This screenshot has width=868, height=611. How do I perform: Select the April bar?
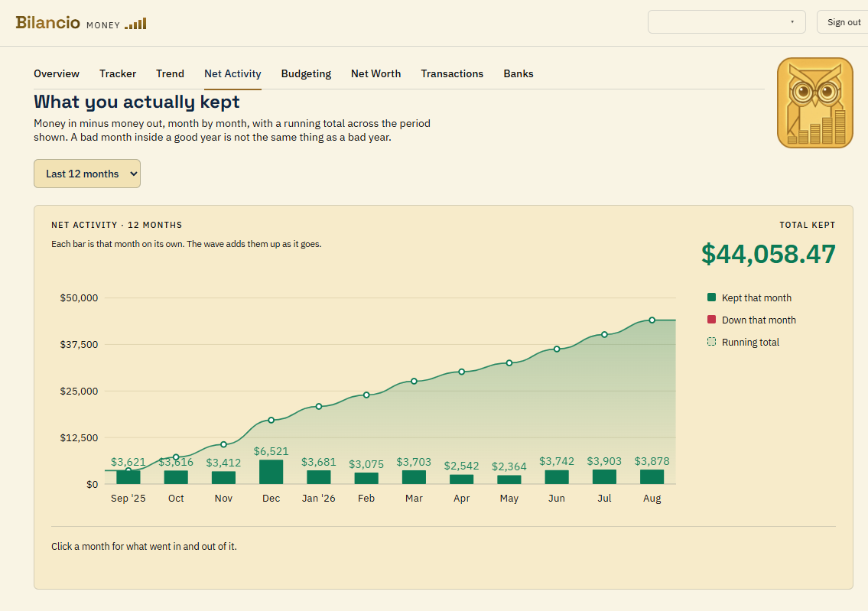pyautogui.click(x=462, y=479)
